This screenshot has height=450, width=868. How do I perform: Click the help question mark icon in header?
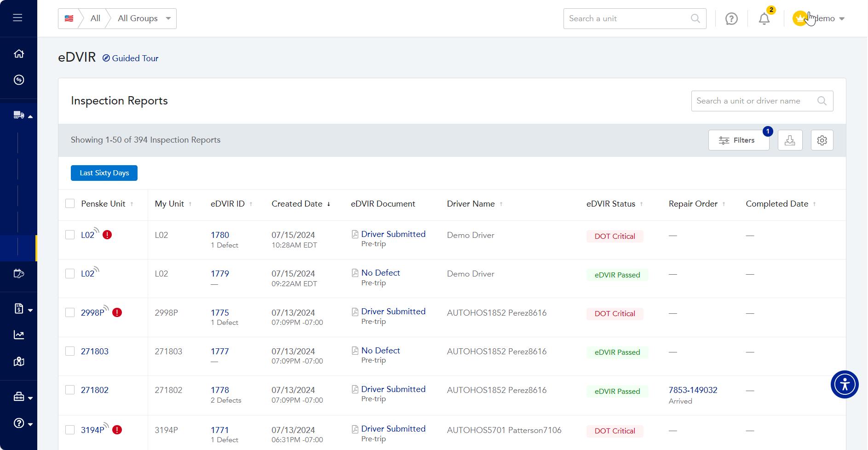(x=731, y=19)
